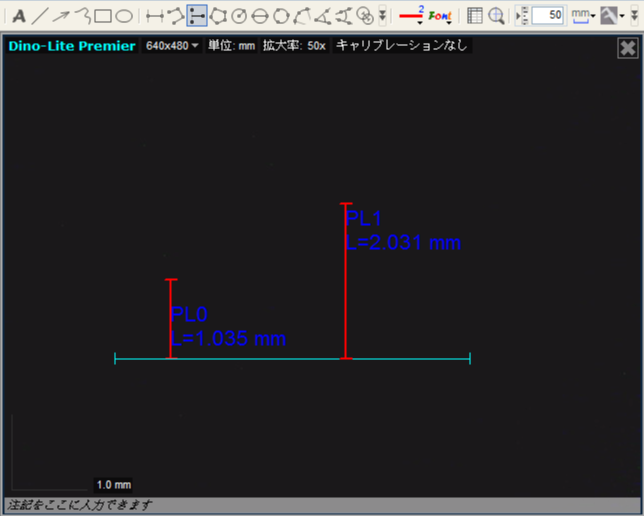Viewport: 644px width, 516px height.
Task: Select the freehand drawing tool
Action: point(83,16)
